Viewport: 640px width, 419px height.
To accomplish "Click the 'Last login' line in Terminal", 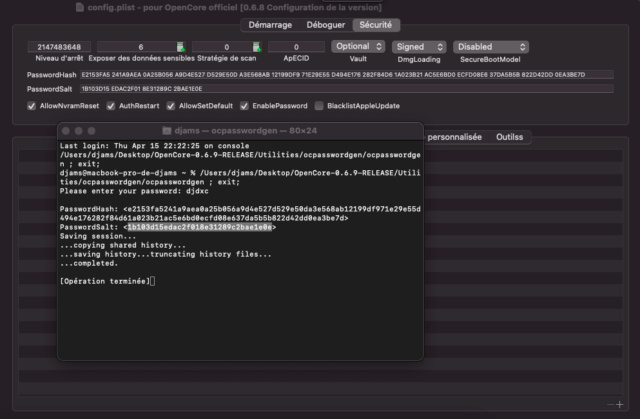I will pyautogui.click(x=154, y=146).
